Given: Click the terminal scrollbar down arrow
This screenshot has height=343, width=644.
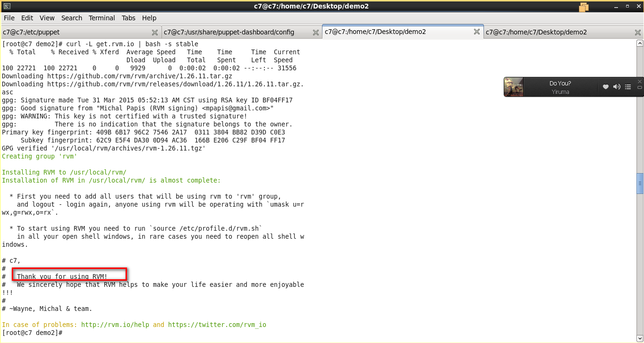Looking at the screenshot, I should click(x=640, y=338).
